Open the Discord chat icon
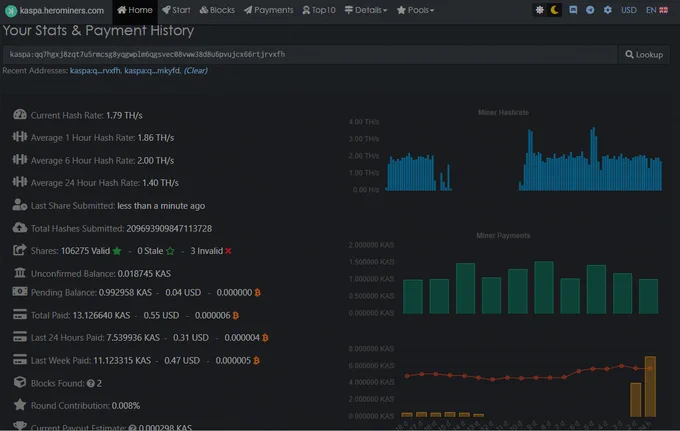 (x=573, y=10)
